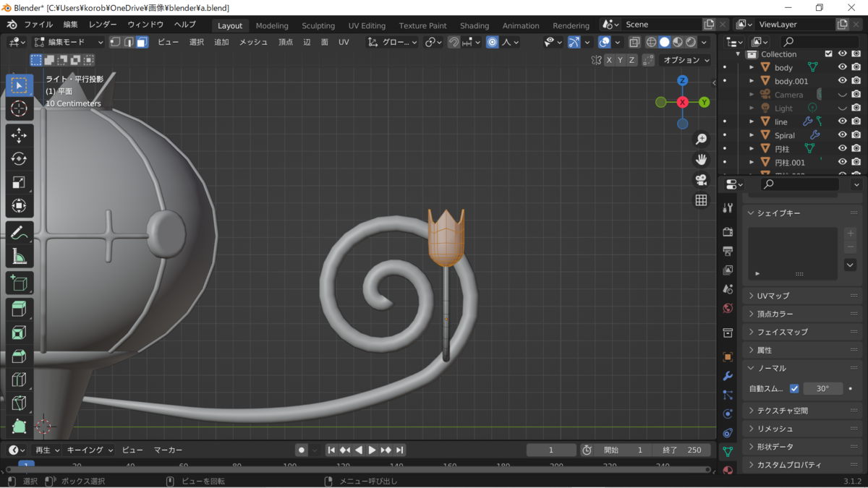Select the Scale tool
Viewport: 868px width, 488px height.
pyautogui.click(x=20, y=182)
